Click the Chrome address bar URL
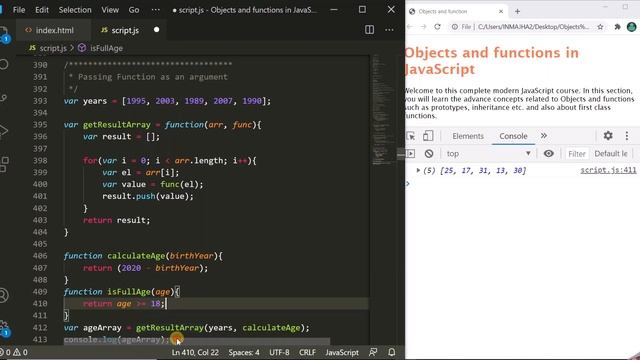 (x=533, y=27)
